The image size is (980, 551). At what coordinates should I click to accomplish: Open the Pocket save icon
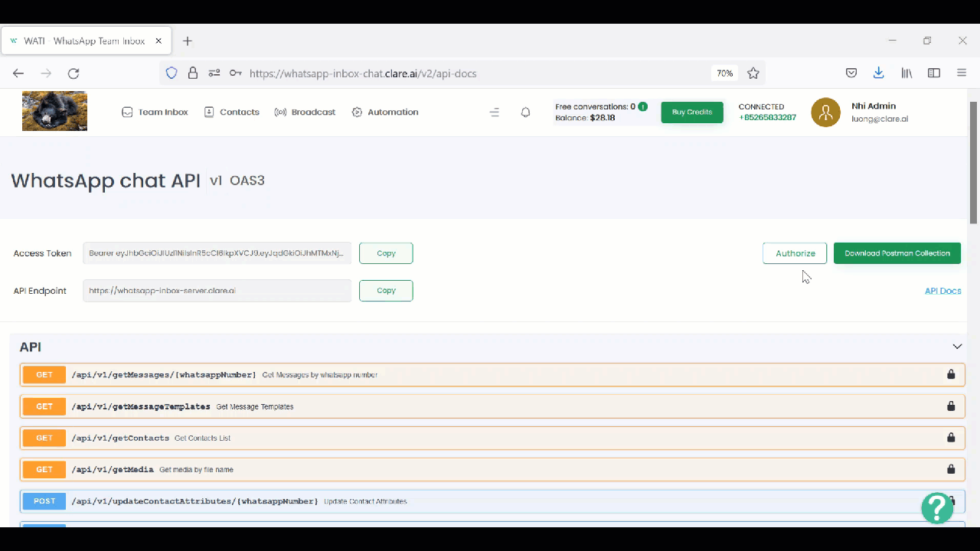click(851, 73)
